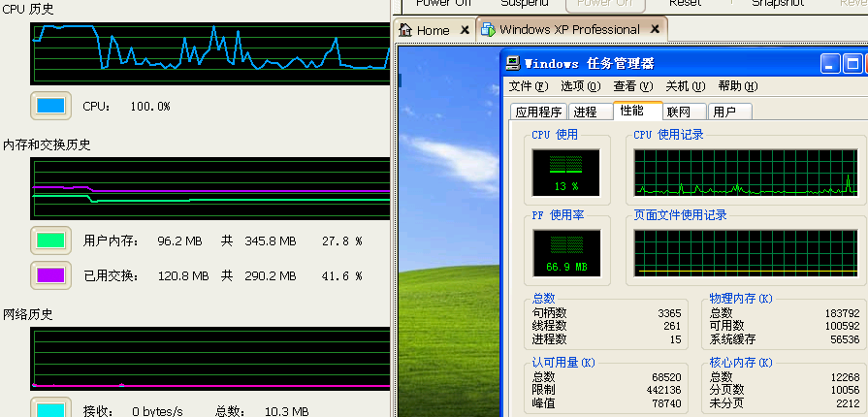Click the 未分页 value 2212

pos(848,403)
